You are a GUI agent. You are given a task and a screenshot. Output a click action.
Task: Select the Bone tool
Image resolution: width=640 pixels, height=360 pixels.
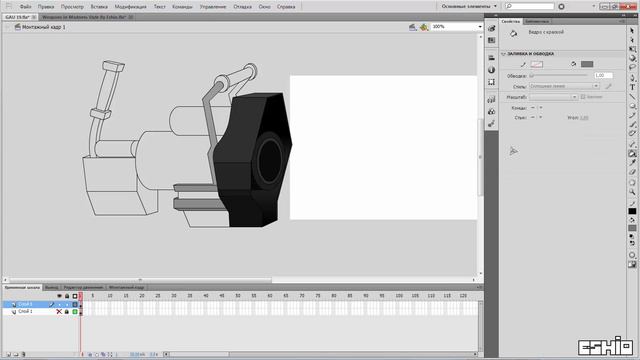[632, 144]
